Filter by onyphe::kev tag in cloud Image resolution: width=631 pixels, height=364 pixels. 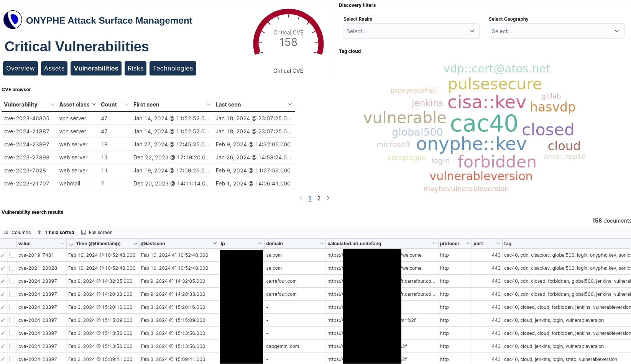pyautogui.click(x=472, y=144)
